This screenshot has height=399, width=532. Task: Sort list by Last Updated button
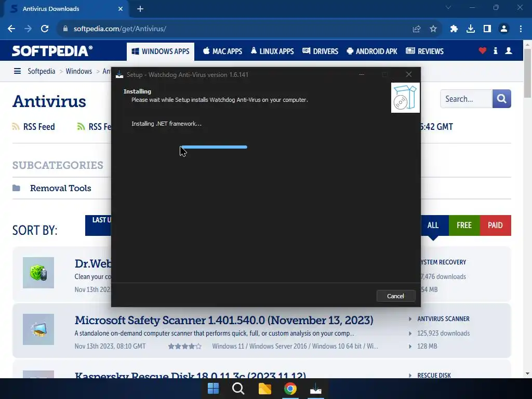point(98,225)
